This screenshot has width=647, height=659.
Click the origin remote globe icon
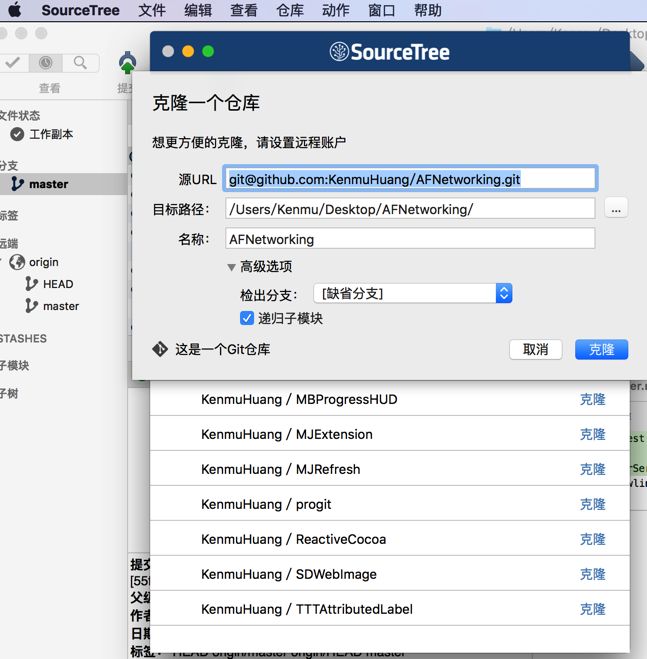(17, 262)
